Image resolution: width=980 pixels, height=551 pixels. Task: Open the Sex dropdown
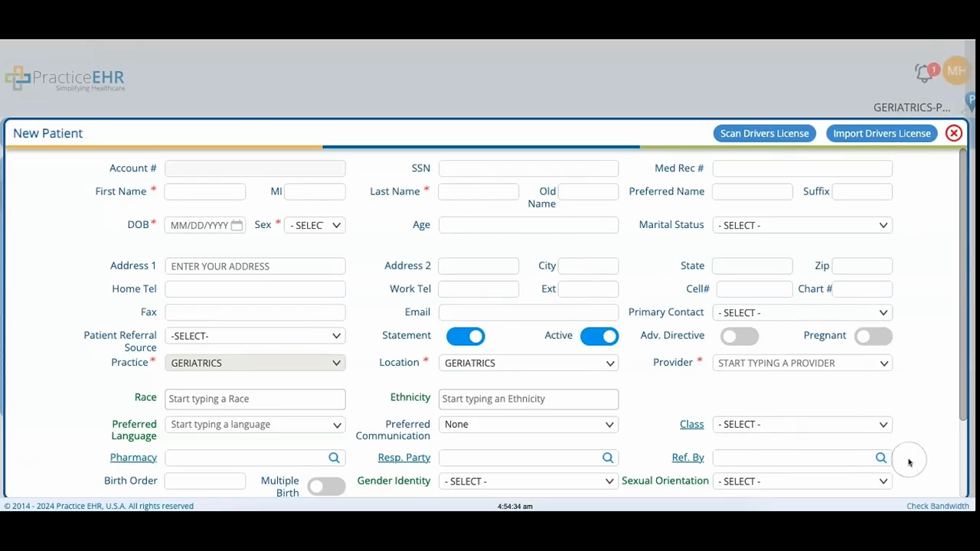pos(315,225)
